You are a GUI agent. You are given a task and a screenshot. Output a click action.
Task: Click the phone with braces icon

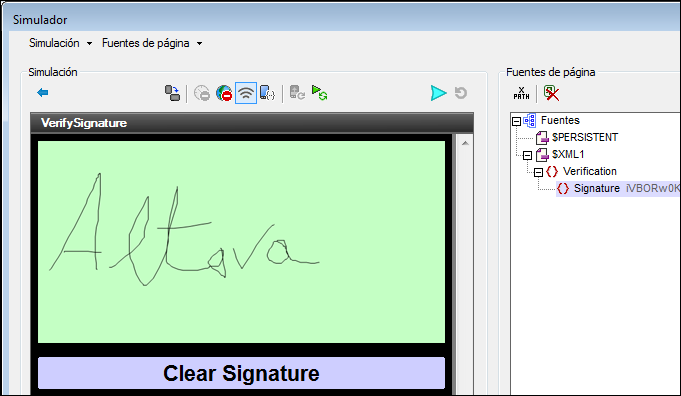(x=267, y=93)
